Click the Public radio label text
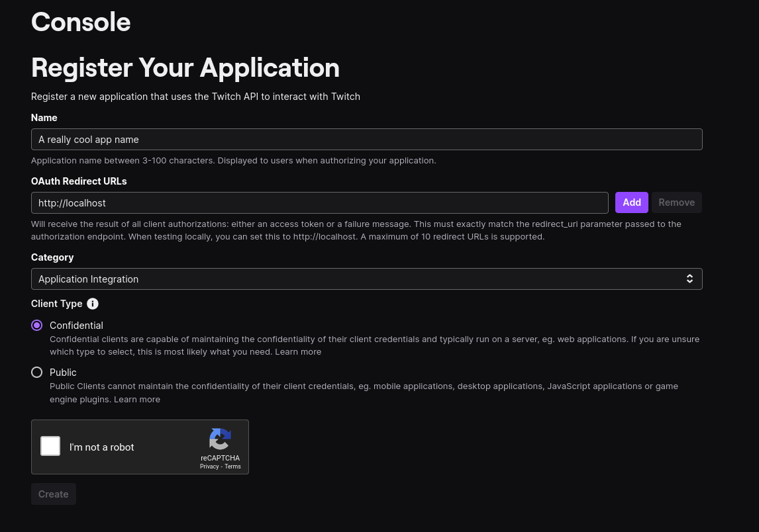The image size is (759, 532). tap(63, 373)
